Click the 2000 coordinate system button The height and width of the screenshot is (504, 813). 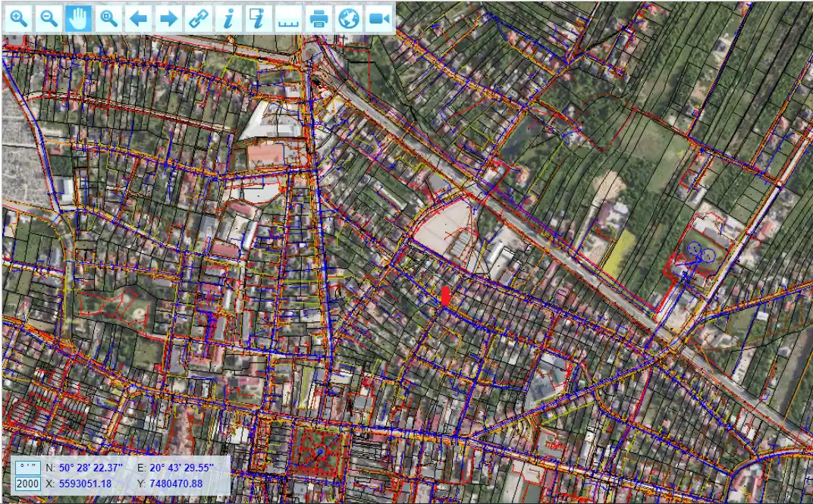pyautogui.click(x=27, y=484)
